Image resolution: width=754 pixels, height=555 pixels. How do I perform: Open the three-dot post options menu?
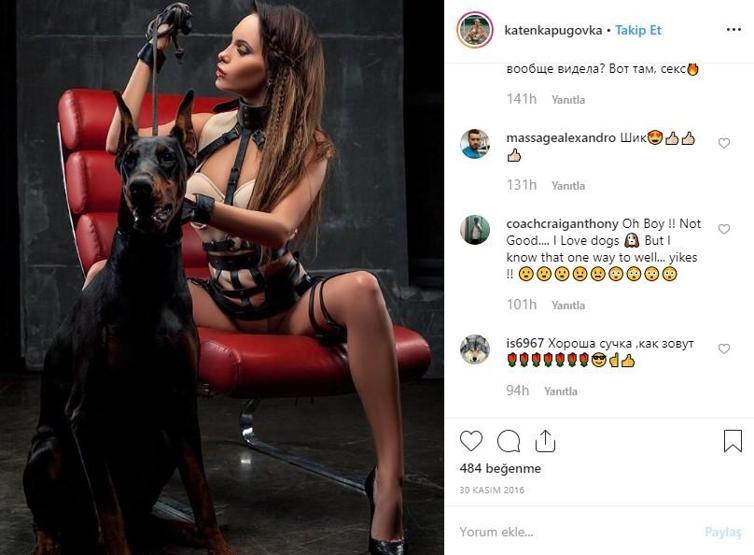click(733, 30)
